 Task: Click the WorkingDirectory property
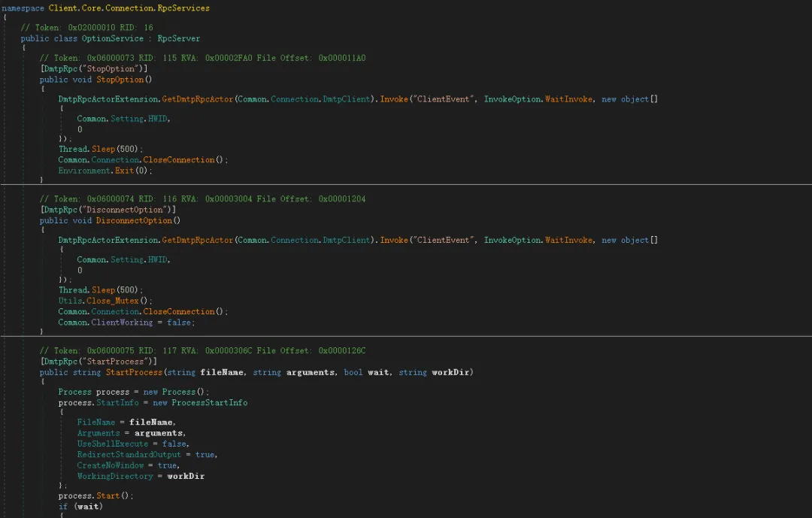pyautogui.click(x=115, y=477)
